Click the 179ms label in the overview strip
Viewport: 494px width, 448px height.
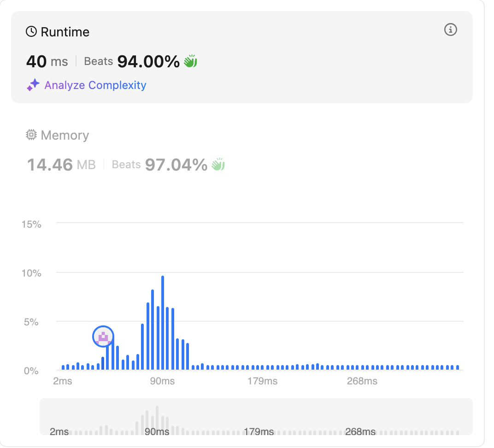pyautogui.click(x=259, y=432)
